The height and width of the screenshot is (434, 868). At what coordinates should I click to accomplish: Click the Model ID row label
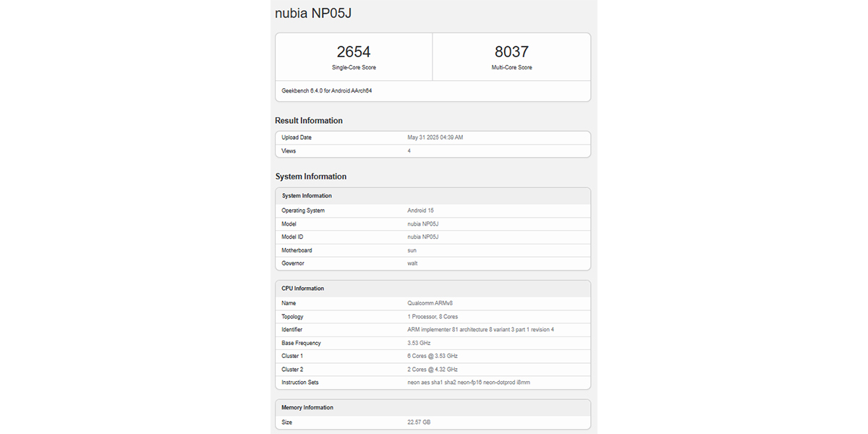[292, 237]
